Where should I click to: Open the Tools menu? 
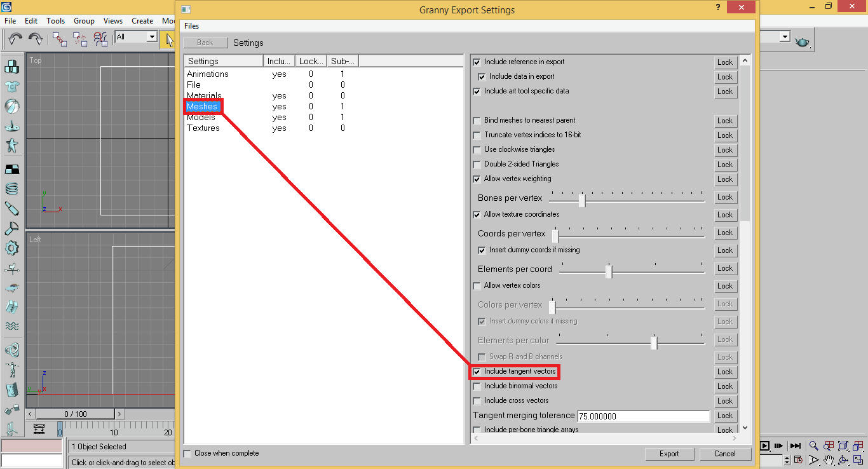click(56, 21)
